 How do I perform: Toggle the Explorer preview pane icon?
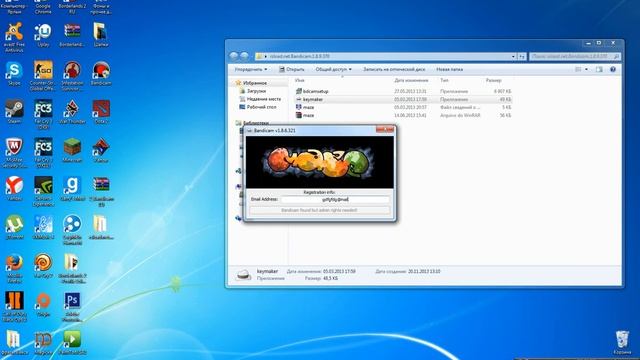click(x=599, y=69)
